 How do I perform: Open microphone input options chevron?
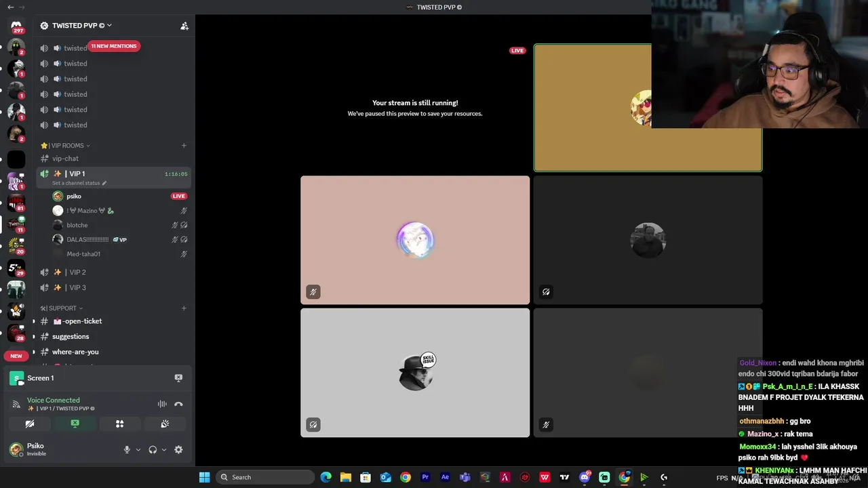[138, 449]
